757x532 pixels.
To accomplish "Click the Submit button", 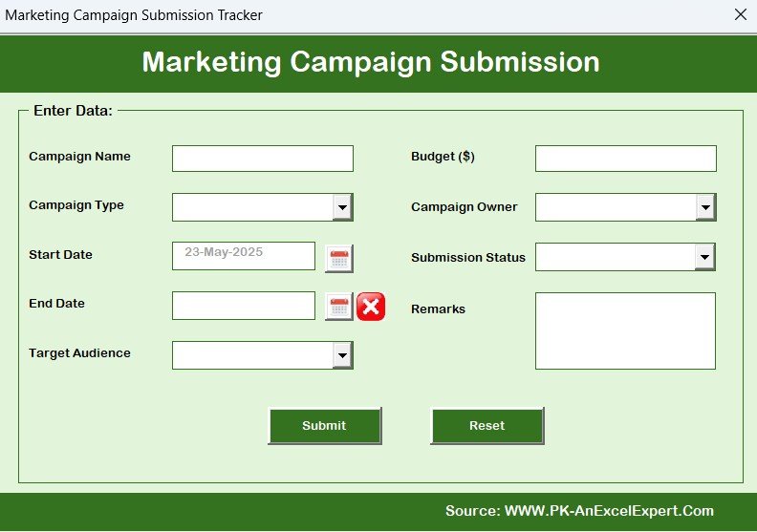I will [x=324, y=425].
